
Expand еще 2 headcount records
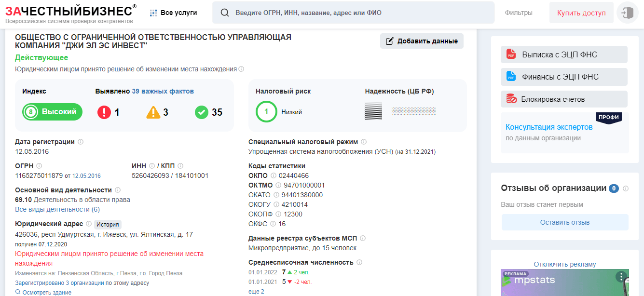click(256, 292)
